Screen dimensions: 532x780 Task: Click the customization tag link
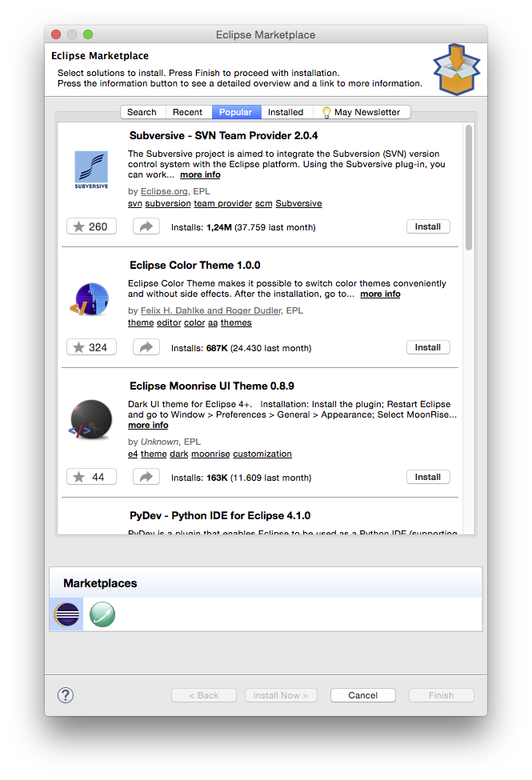(262, 454)
